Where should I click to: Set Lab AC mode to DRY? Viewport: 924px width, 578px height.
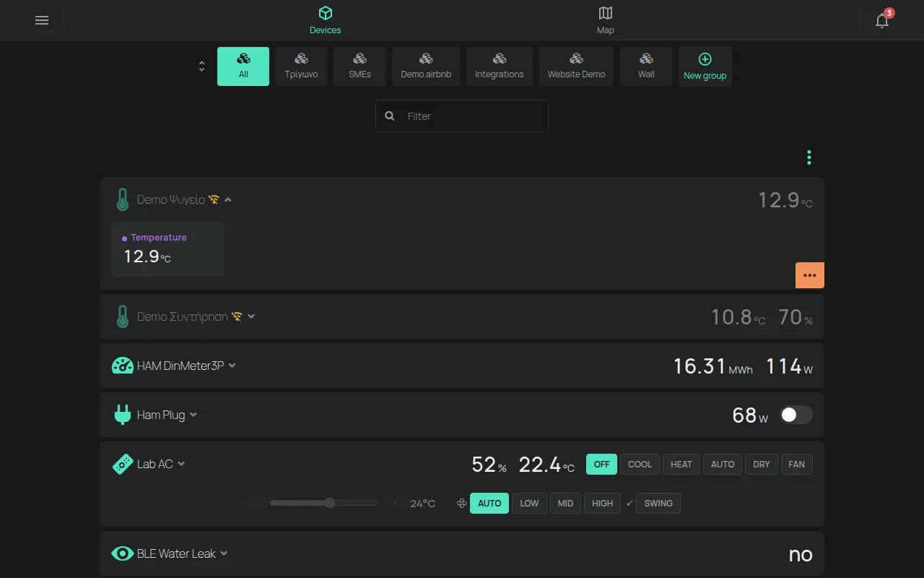(762, 465)
